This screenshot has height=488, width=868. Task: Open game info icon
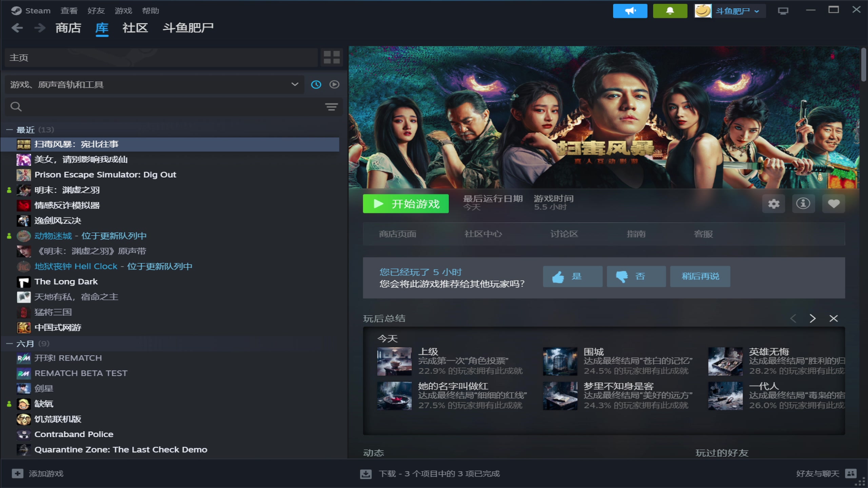pos(803,204)
